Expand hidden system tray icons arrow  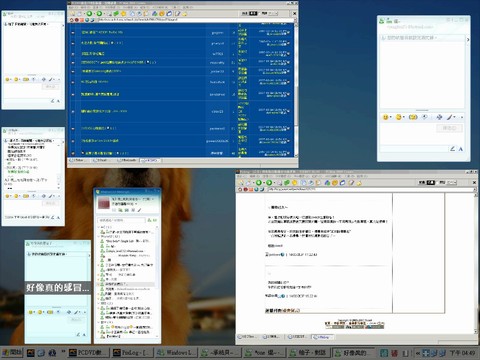[418, 353]
